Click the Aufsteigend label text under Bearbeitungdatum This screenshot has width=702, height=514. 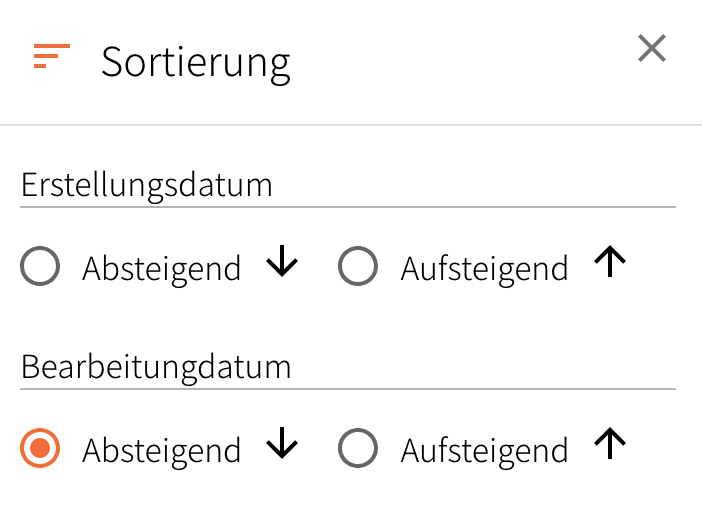pos(484,451)
